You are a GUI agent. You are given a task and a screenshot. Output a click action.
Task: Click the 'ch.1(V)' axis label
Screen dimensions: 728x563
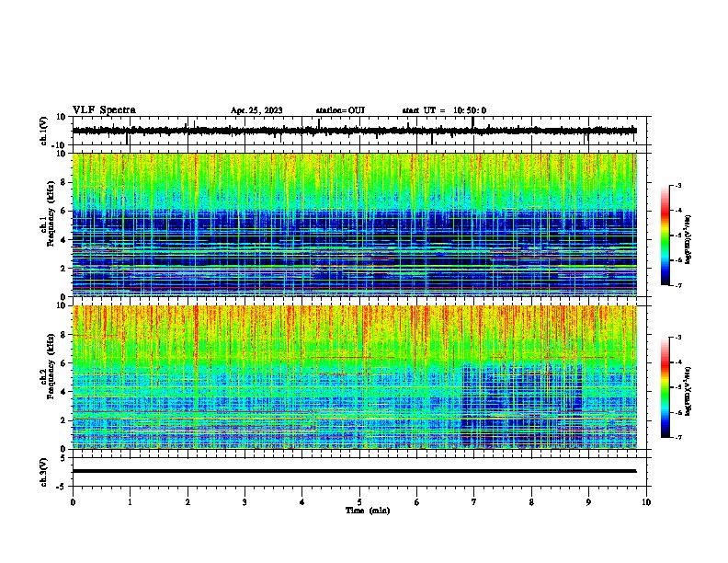[44, 131]
